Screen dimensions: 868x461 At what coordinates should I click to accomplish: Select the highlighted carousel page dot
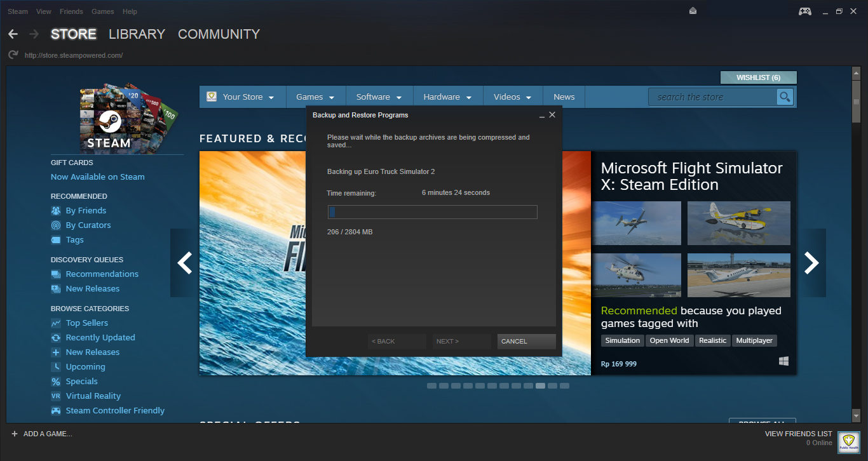(540, 385)
